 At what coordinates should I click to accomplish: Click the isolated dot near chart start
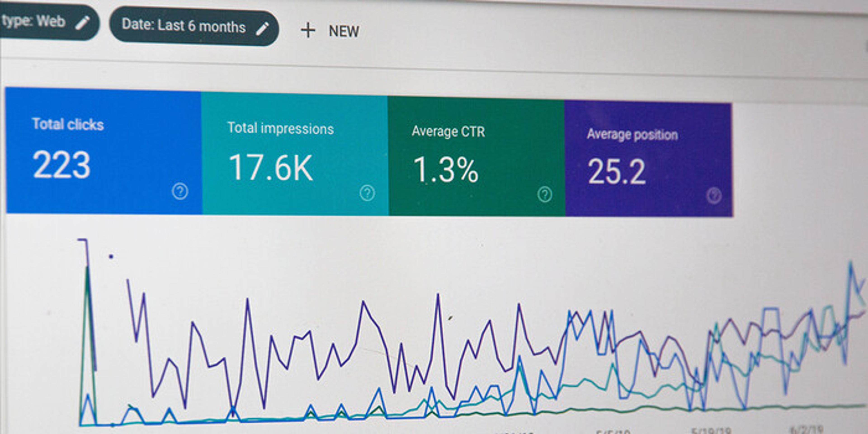pyautogui.click(x=111, y=257)
